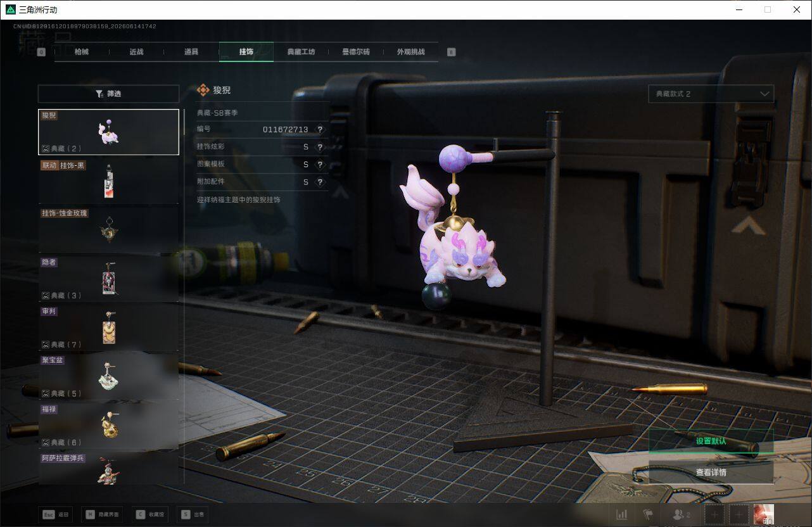
Task: Open the 曼德尔砖 tab
Action: point(356,52)
